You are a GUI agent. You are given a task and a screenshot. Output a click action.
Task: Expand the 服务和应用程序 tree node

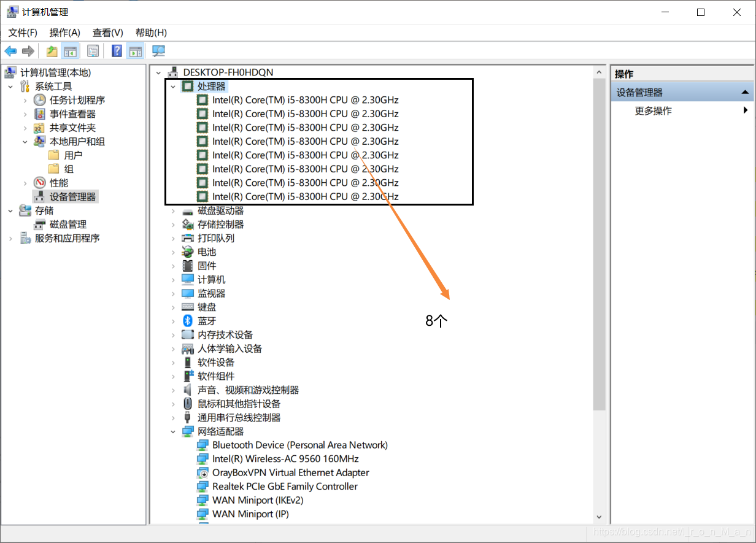tap(10, 238)
